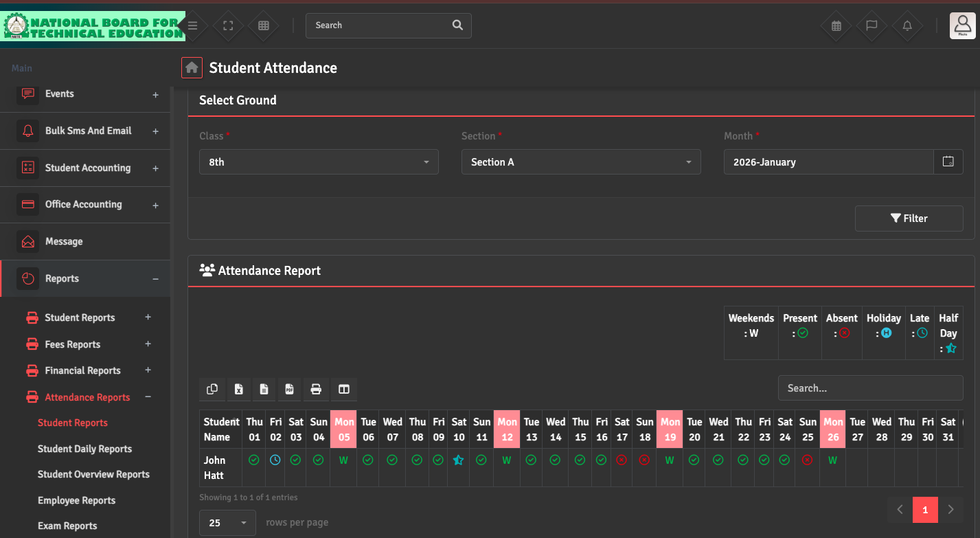The width and height of the screenshot is (980, 538).
Task: Copy the attendance table to clipboard
Action: click(212, 390)
